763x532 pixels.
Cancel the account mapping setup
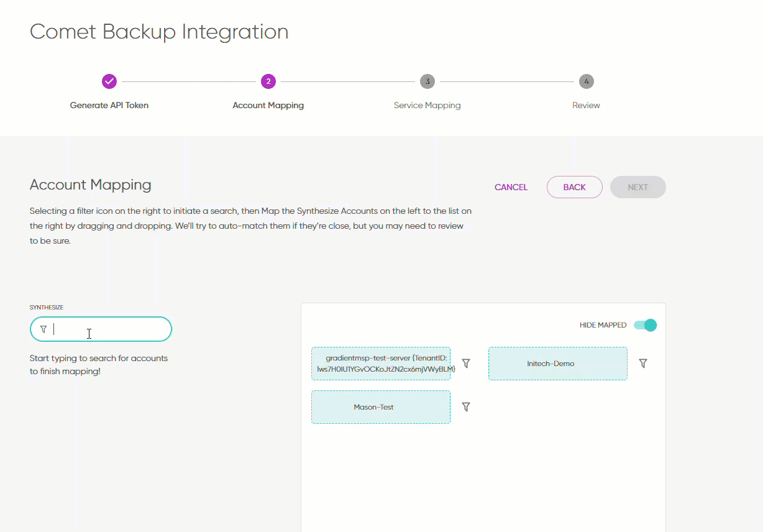click(511, 187)
